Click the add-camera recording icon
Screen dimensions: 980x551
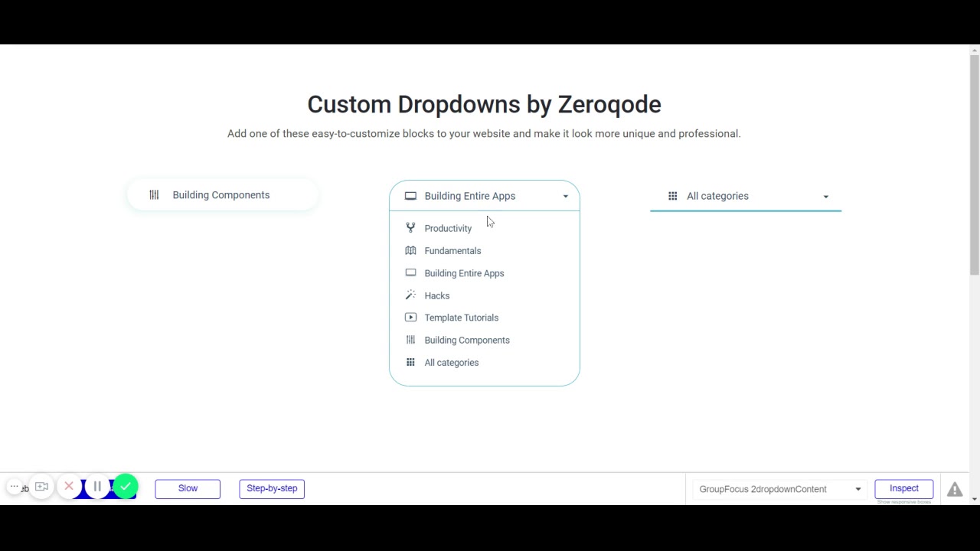pyautogui.click(x=41, y=487)
